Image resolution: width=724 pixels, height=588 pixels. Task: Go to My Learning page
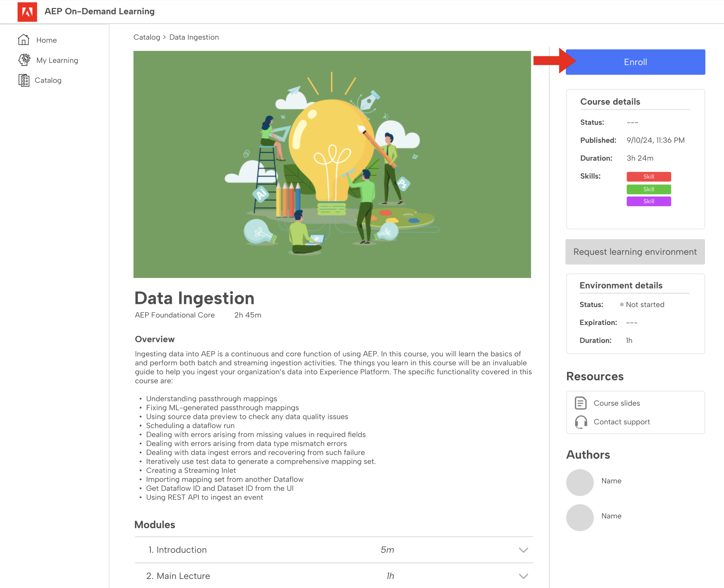point(57,60)
